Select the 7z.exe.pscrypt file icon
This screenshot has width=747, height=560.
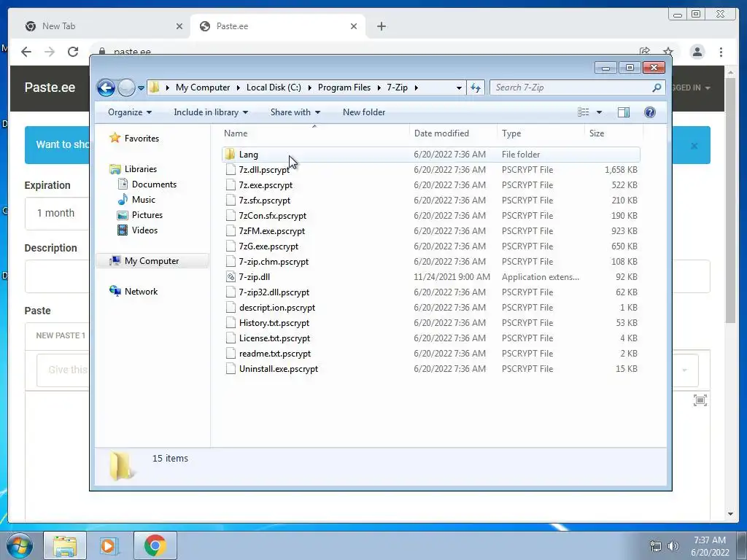pos(231,184)
